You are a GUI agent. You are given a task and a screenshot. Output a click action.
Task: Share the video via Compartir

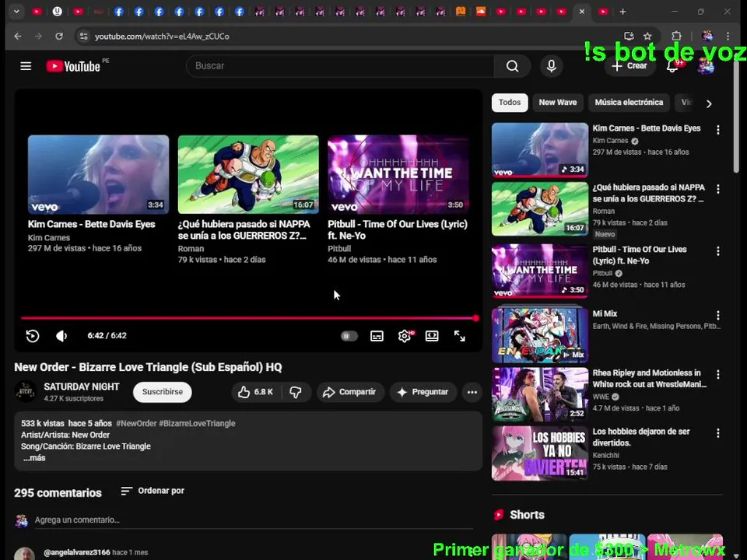[350, 392]
